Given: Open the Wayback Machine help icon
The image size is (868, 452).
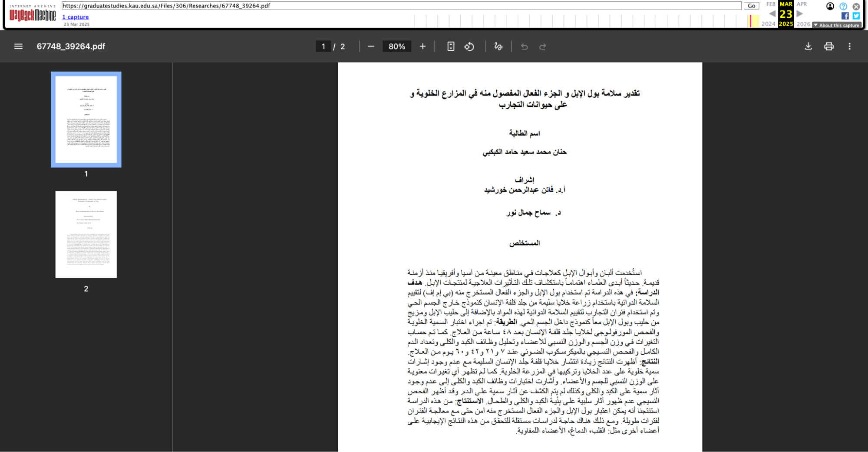Looking at the screenshot, I should click(x=843, y=6).
